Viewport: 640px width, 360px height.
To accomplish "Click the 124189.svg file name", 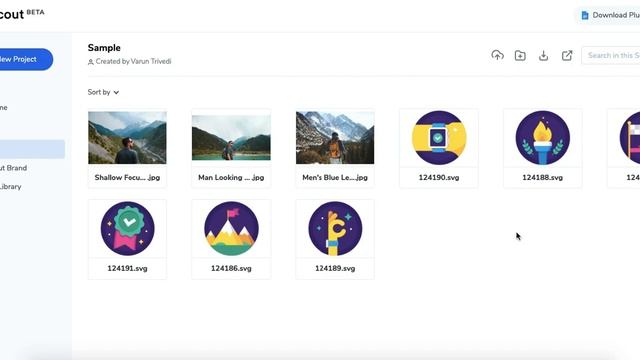I will point(335,268).
